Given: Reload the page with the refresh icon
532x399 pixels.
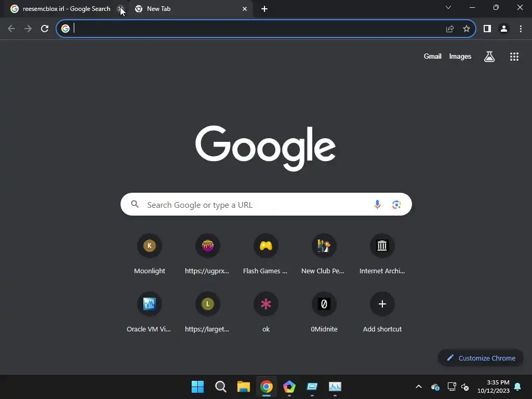Looking at the screenshot, I should click(x=45, y=29).
